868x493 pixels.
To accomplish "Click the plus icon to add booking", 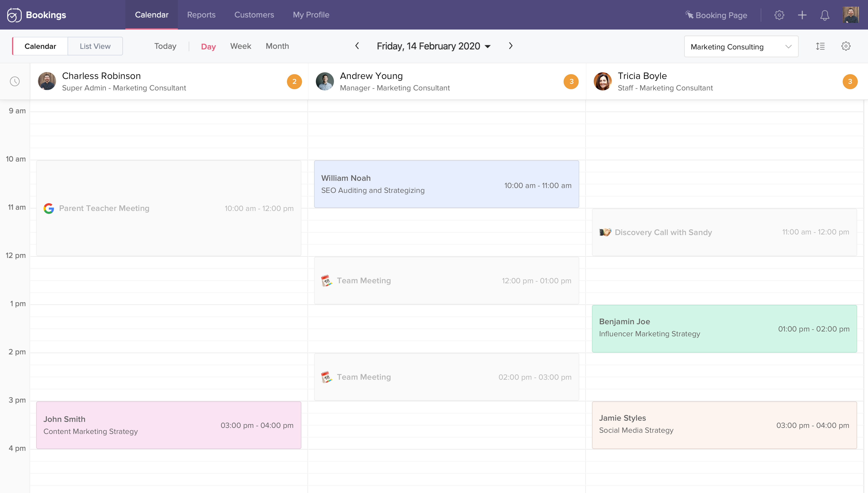I will (802, 15).
